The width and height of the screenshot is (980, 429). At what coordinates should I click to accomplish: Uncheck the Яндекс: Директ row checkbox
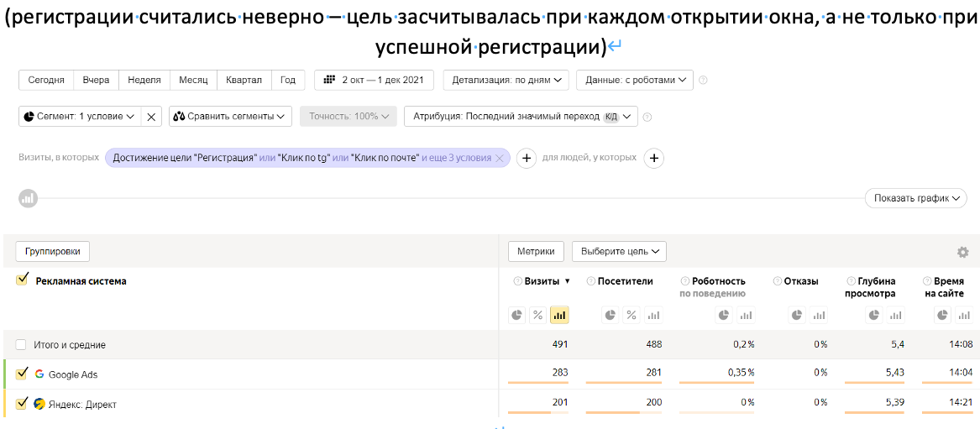(x=21, y=403)
